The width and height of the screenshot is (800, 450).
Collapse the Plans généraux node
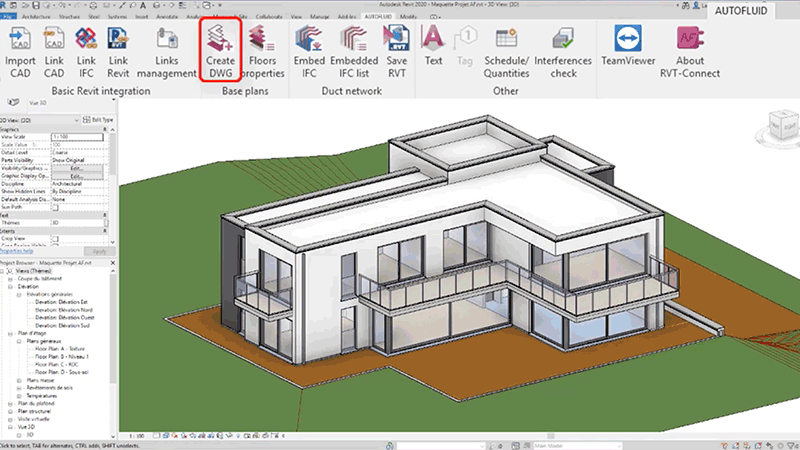pos(19,341)
